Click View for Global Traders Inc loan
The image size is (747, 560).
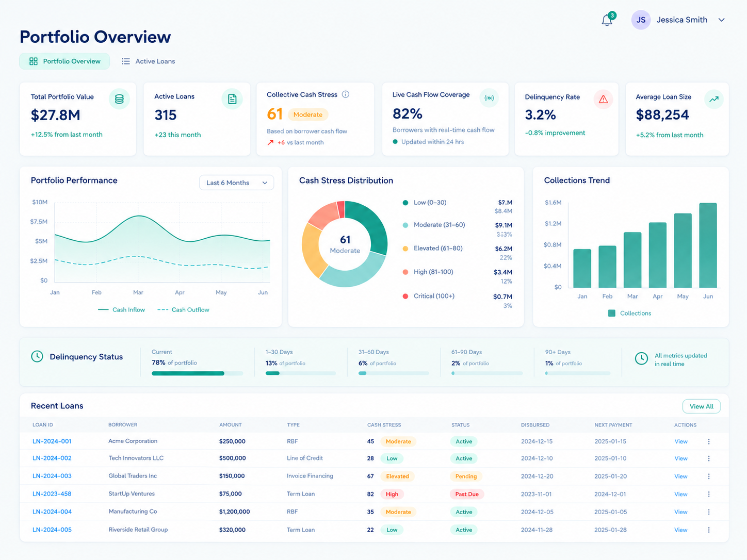point(681,476)
